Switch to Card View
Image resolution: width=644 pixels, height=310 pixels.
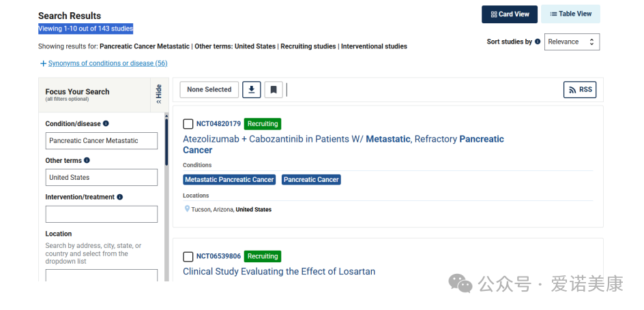point(510,14)
